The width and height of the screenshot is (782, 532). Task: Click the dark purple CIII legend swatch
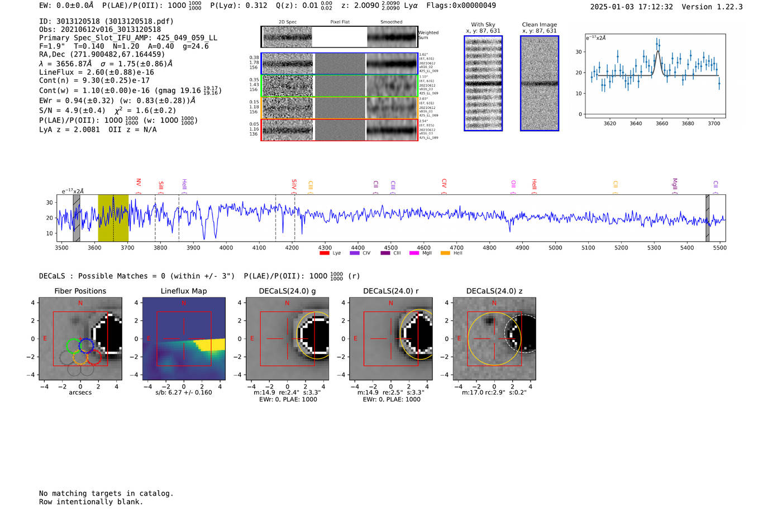(x=385, y=253)
